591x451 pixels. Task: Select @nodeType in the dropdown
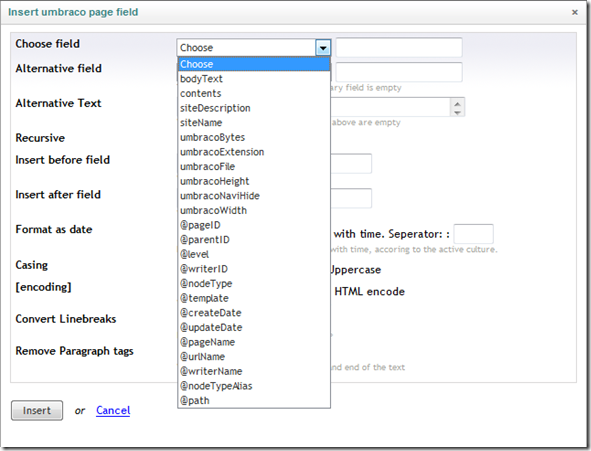click(x=254, y=284)
